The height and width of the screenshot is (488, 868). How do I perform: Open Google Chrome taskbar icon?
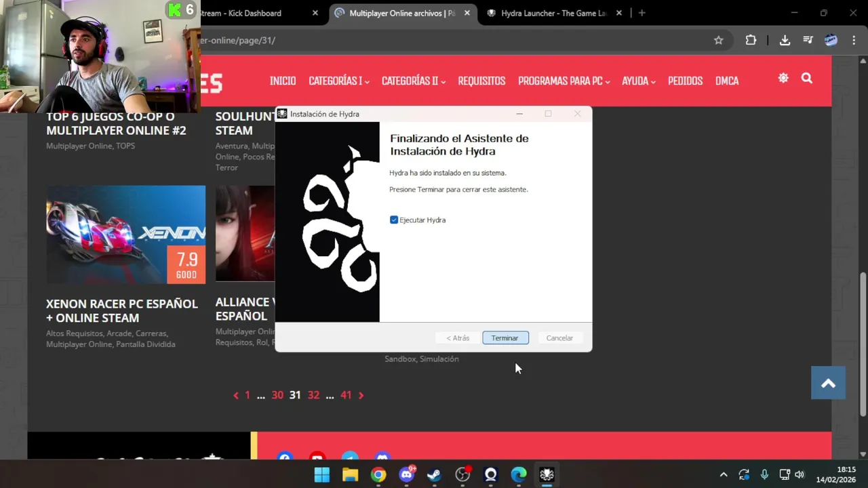378,474
